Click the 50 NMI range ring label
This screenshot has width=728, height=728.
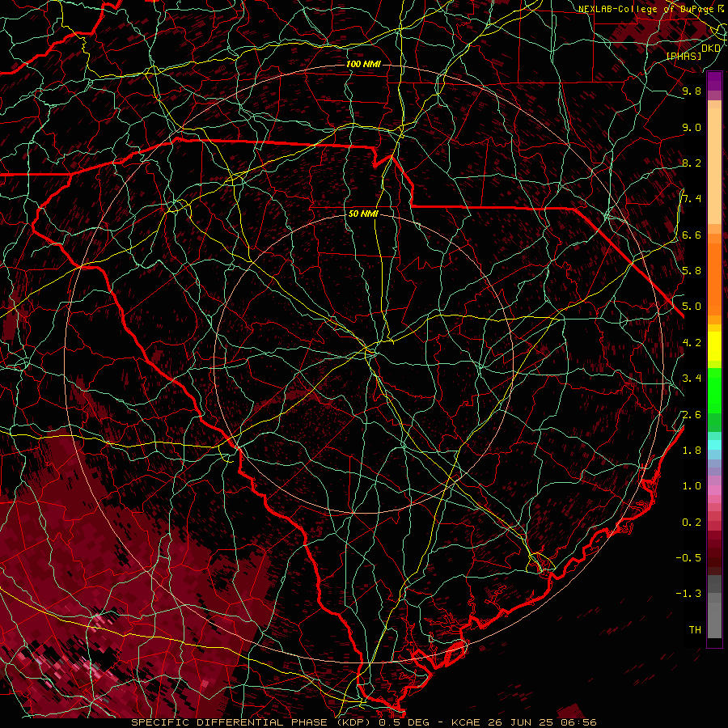(363, 214)
